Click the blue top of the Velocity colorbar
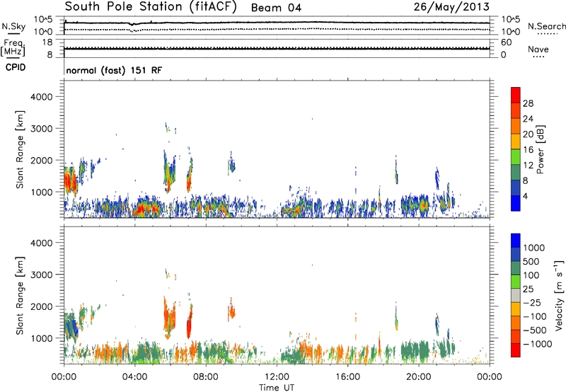The height and width of the screenshot is (392, 566). coord(516,241)
